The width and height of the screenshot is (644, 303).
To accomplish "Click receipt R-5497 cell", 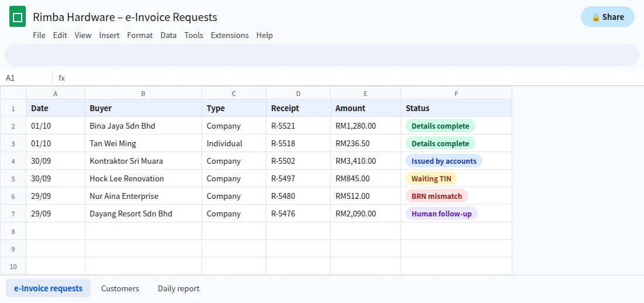I will click(x=299, y=178).
